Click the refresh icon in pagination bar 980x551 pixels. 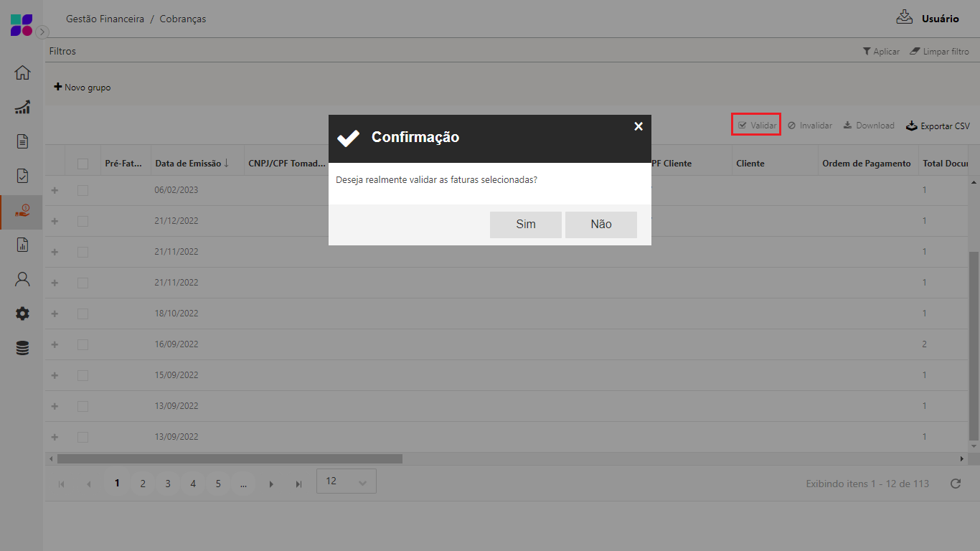pyautogui.click(x=955, y=484)
